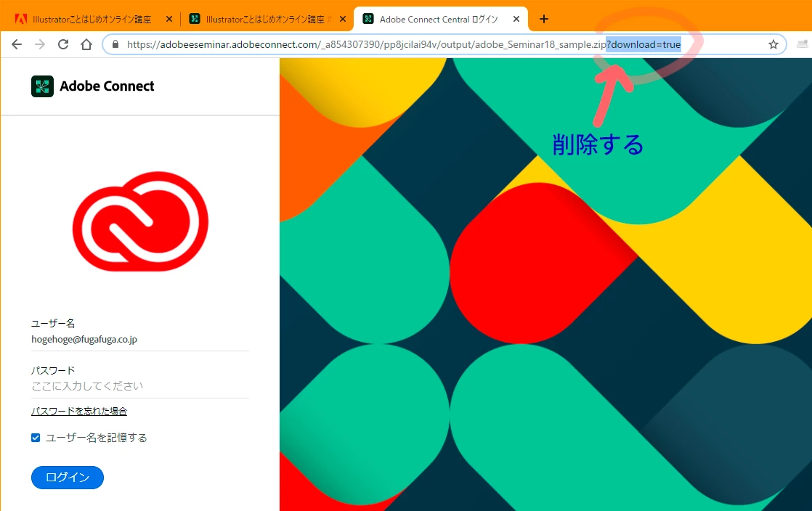
Task: Click the forward navigation arrow
Action: [x=40, y=44]
